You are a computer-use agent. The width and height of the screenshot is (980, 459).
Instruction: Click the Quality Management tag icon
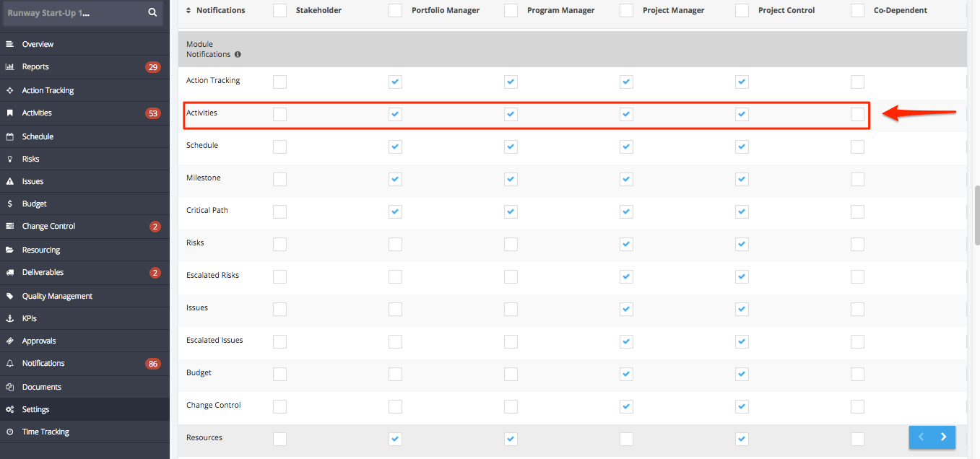tap(10, 296)
